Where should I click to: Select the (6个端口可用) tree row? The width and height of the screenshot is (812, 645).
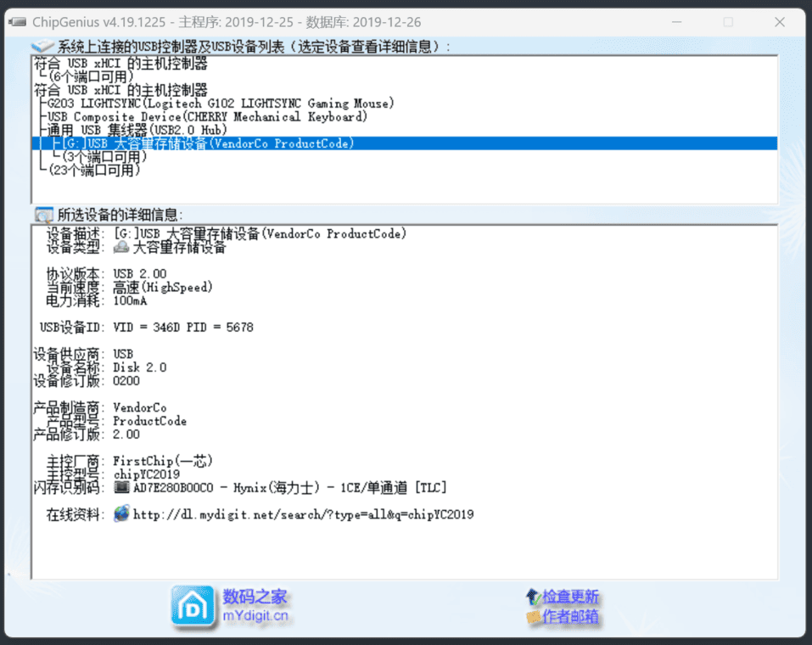(92, 76)
